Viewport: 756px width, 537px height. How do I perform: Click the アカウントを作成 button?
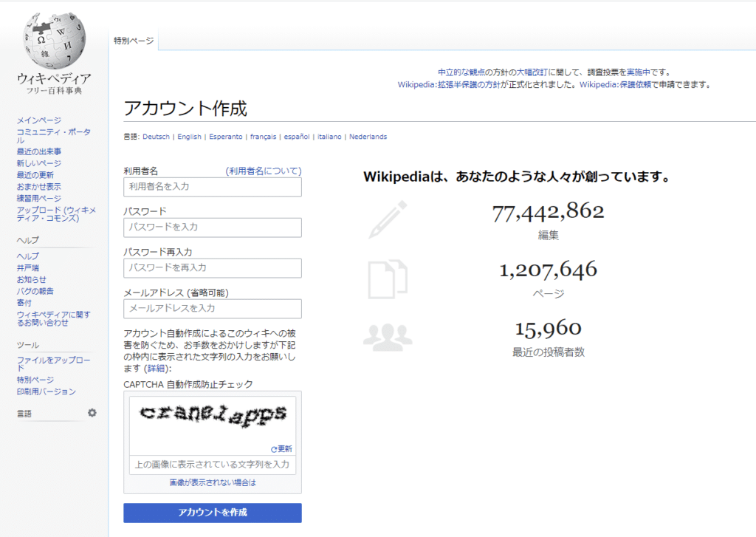[213, 513]
